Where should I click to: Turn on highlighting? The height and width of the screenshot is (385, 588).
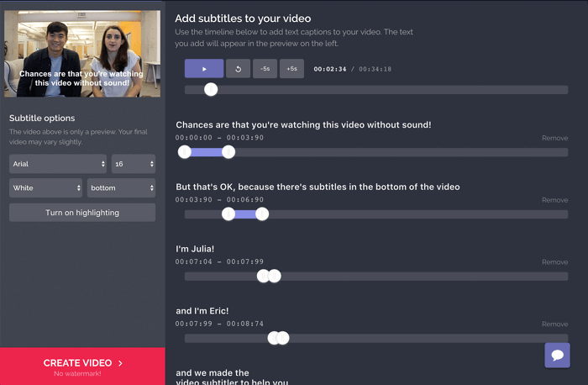coord(82,213)
